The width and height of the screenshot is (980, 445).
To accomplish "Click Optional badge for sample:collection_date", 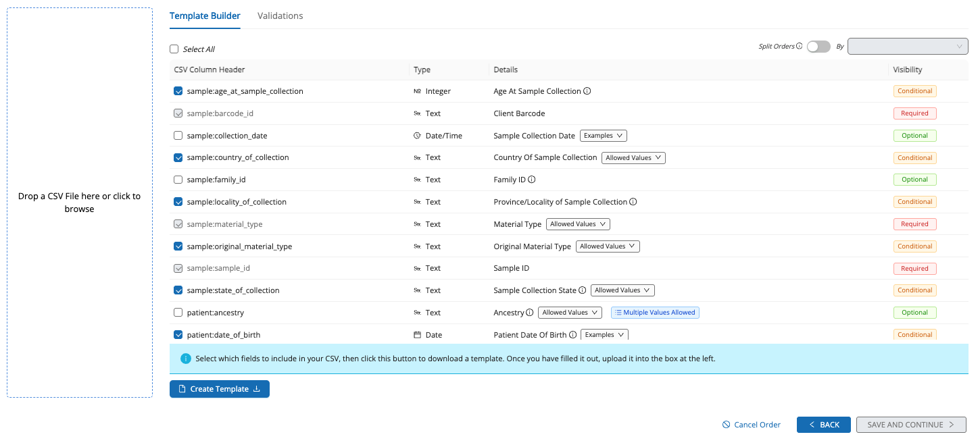I will [914, 136].
